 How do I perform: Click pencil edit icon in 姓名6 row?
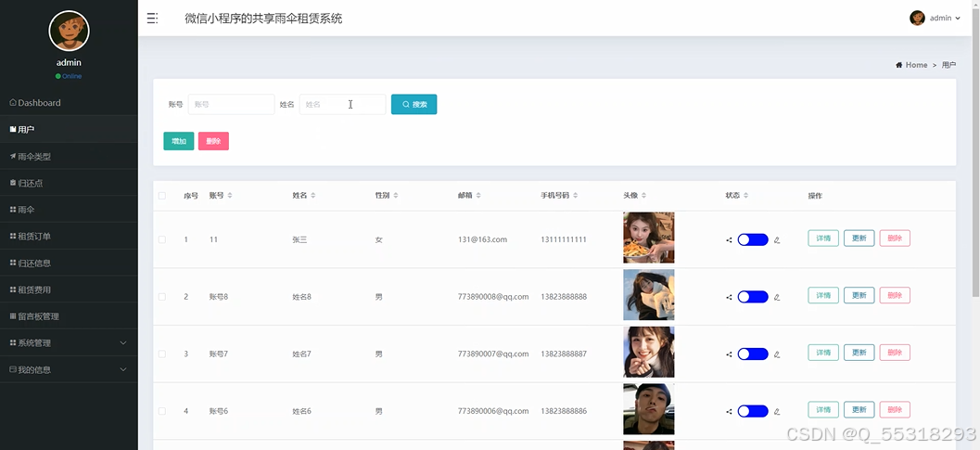[777, 412]
